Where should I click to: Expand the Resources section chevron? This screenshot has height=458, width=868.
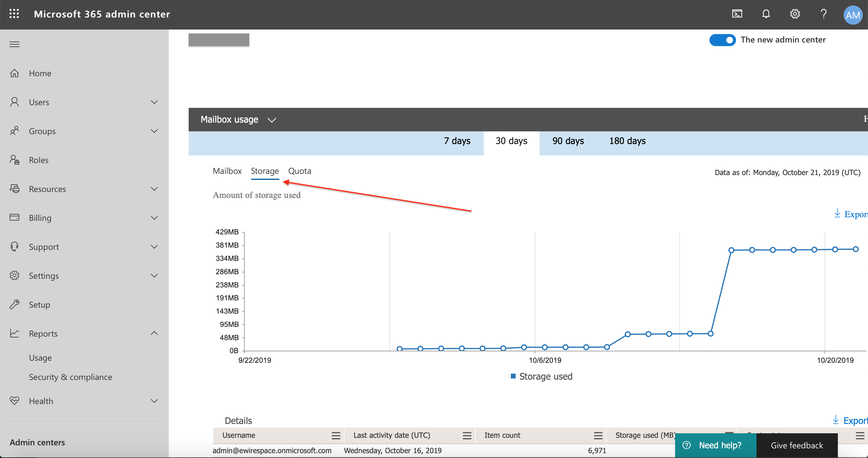pos(154,189)
